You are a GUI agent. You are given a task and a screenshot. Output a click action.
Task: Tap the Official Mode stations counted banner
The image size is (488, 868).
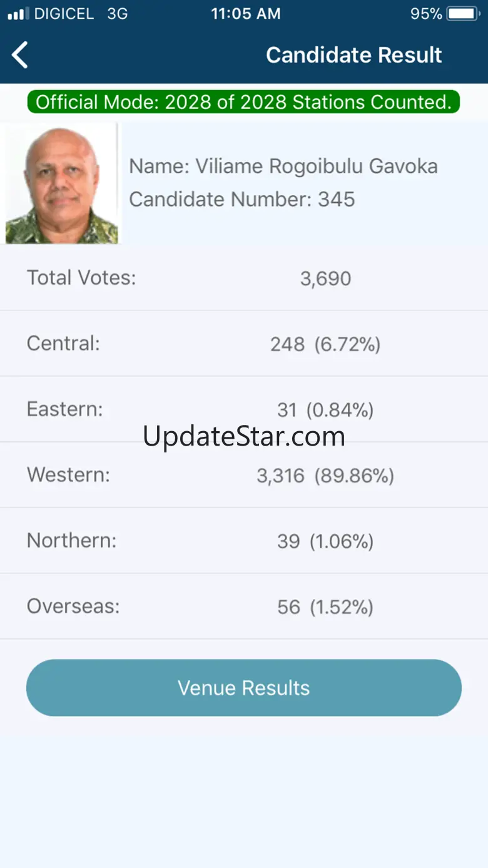(243, 102)
